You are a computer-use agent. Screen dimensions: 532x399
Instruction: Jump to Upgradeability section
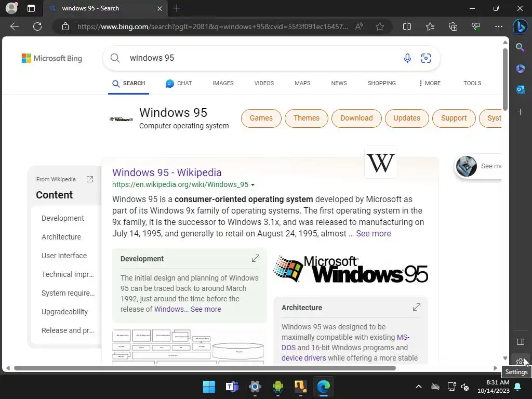coord(64,312)
